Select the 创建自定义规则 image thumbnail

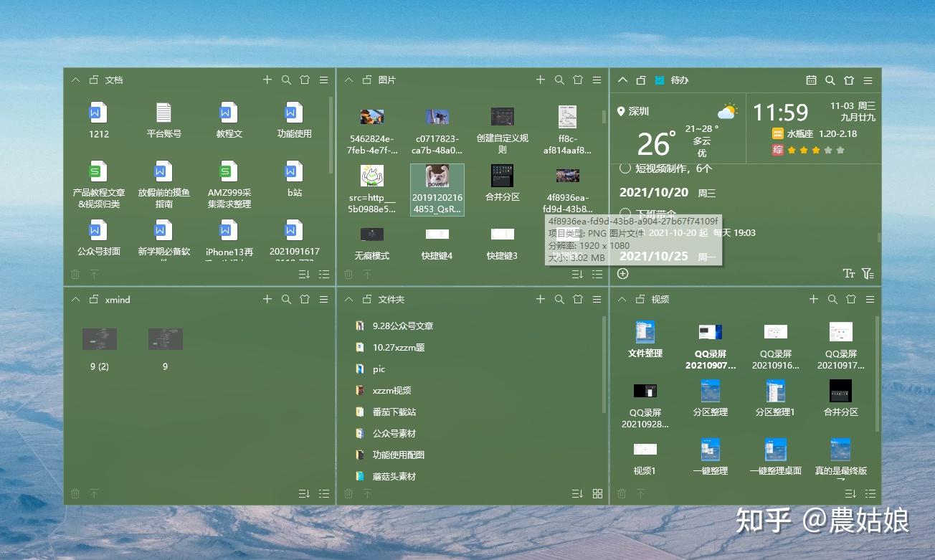pyautogui.click(x=503, y=130)
